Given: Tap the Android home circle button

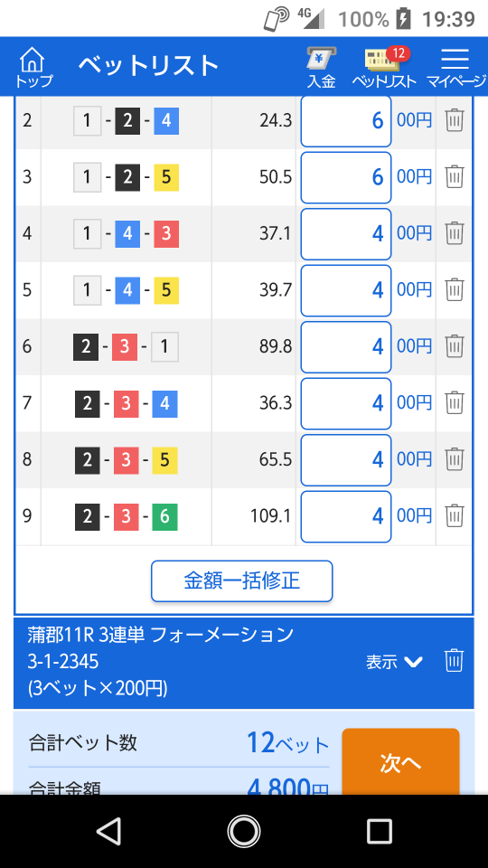Looking at the screenshot, I should 243,831.
